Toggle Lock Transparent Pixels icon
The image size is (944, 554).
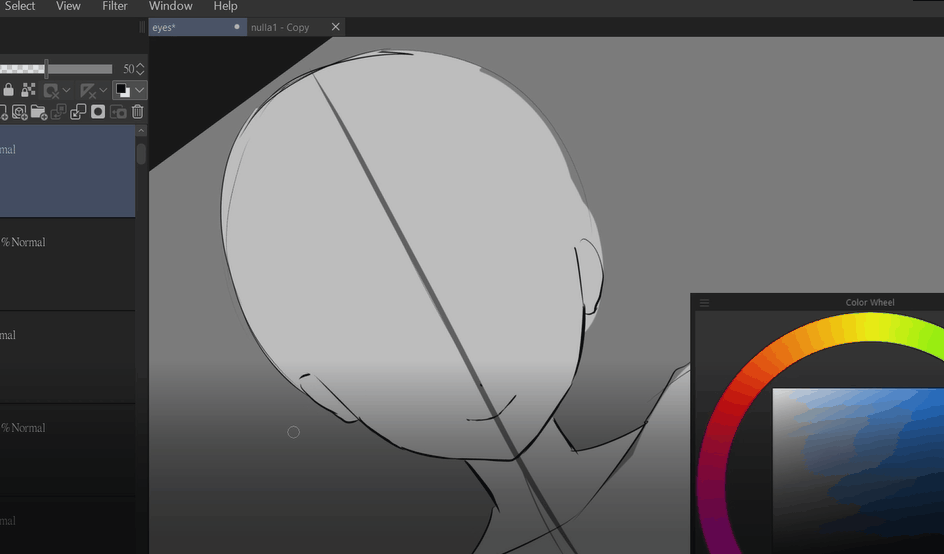click(x=28, y=90)
